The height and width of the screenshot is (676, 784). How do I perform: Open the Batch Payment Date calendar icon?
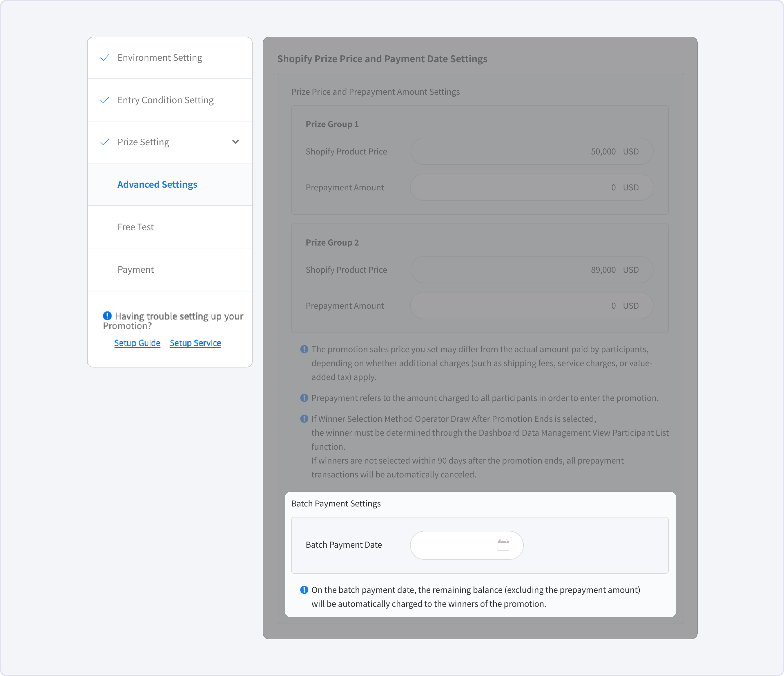503,545
